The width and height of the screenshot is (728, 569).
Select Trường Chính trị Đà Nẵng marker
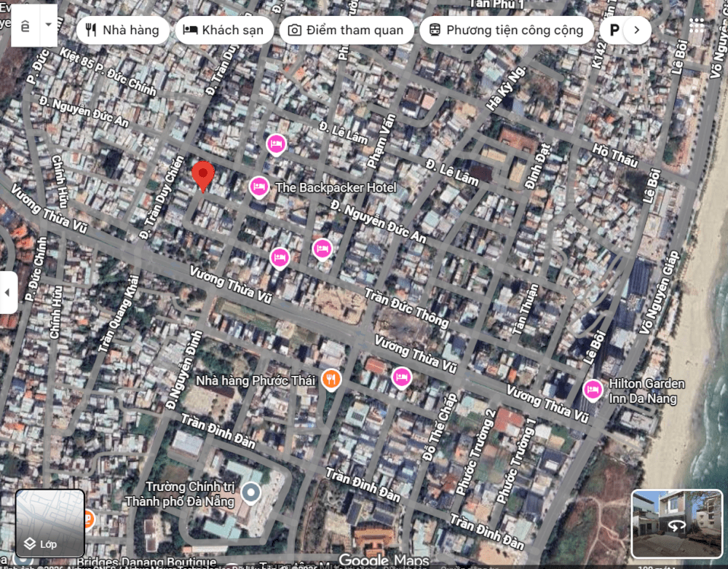(x=251, y=493)
